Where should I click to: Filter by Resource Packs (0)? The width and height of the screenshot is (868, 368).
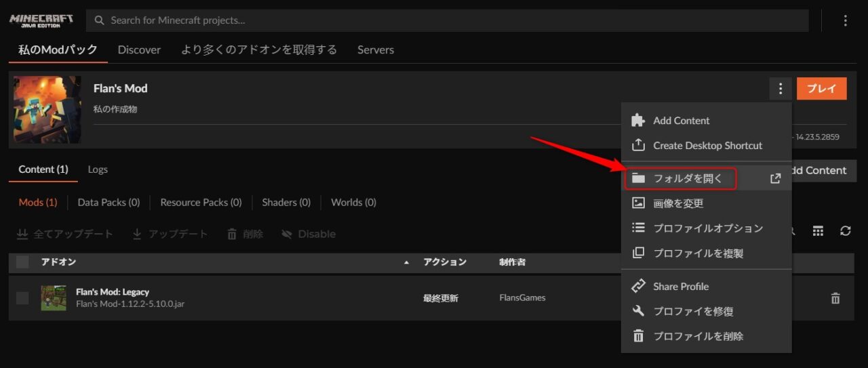click(x=201, y=202)
